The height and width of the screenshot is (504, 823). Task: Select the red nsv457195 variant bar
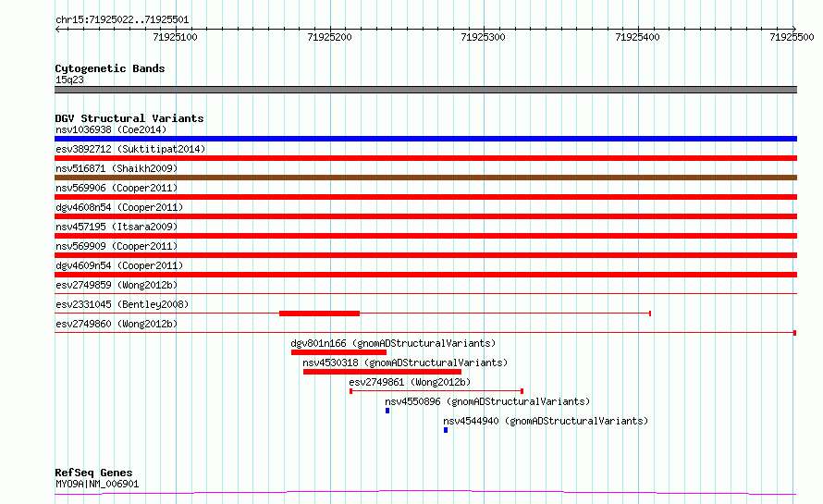(425, 236)
